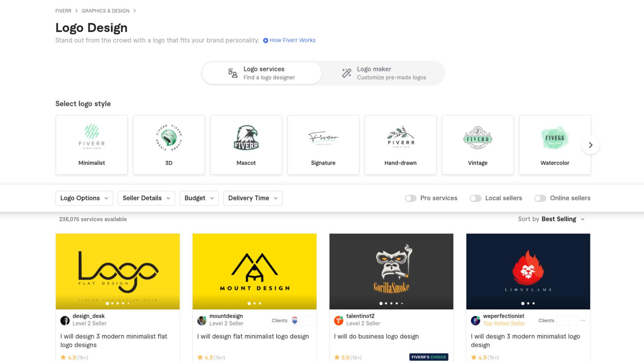Select the Watercolor logo style card
Image resolution: width=644 pixels, height=362 pixels.
pos(555,145)
